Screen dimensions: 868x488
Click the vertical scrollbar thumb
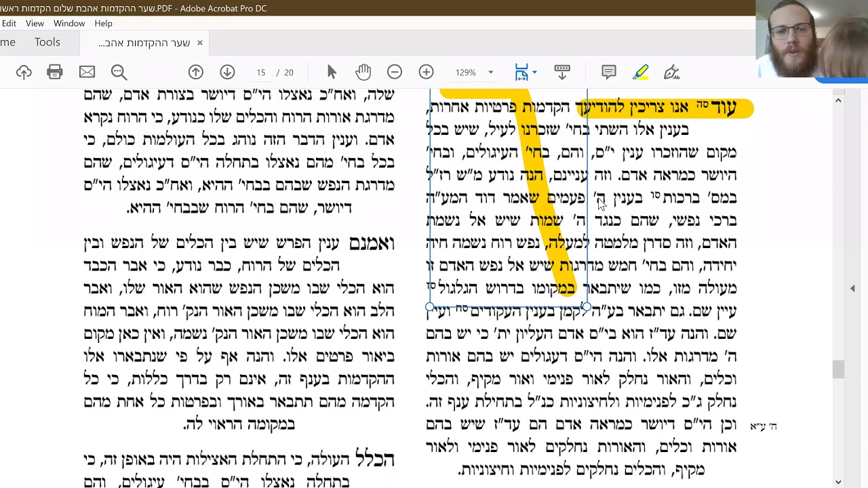[x=838, y=369]
